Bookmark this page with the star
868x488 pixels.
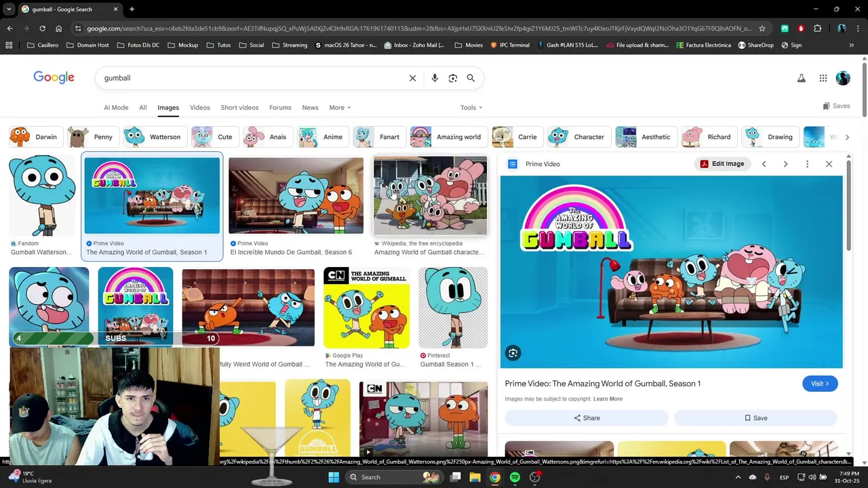pyautogui.click(x=762, y=28)
